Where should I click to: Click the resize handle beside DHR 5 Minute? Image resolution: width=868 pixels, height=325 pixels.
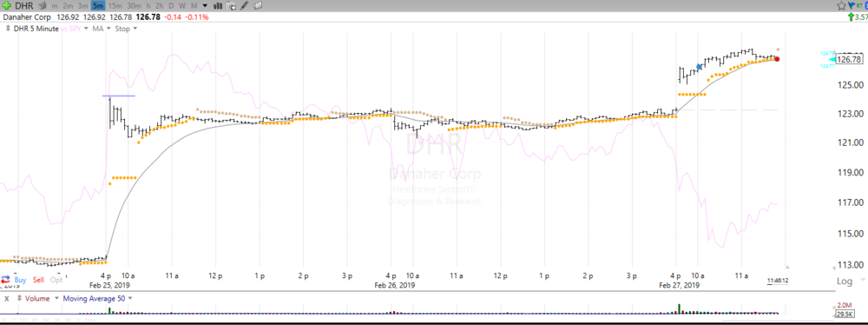[8, 29]
